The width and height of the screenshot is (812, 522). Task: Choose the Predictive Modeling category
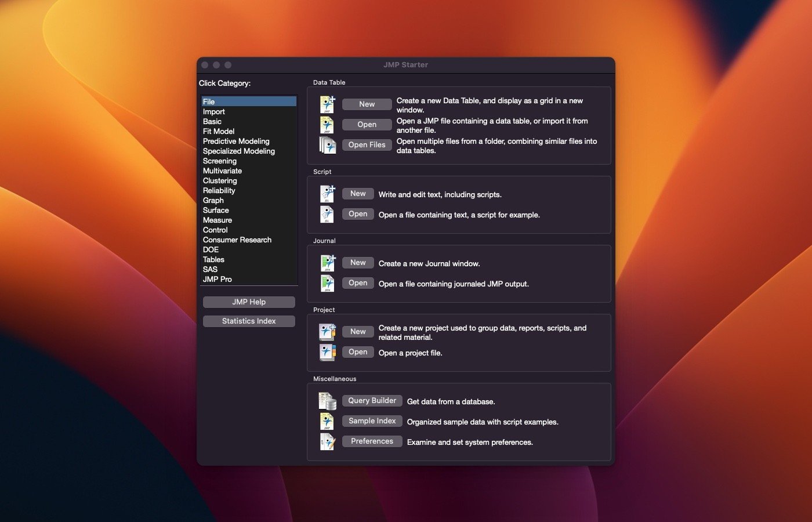pyautogui.click(x=236, y=142)
